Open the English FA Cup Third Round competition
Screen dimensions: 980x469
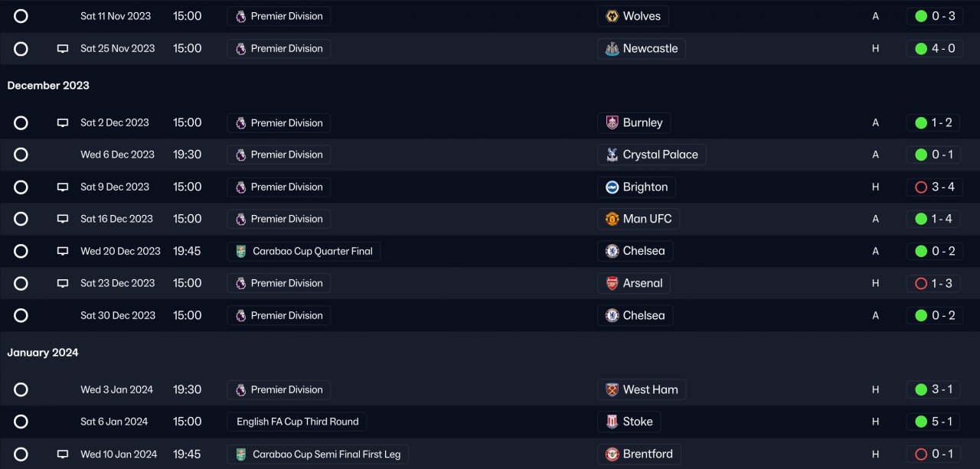click(x=297, y=422)
